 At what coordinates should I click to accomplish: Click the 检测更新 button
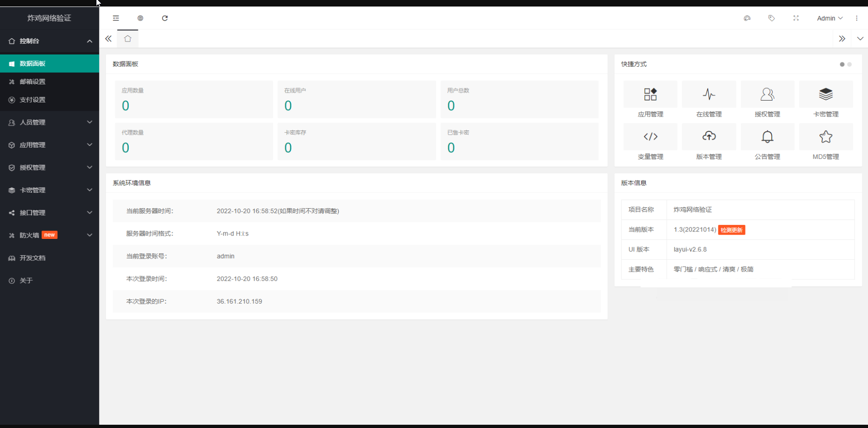click(x=731, y=230)
